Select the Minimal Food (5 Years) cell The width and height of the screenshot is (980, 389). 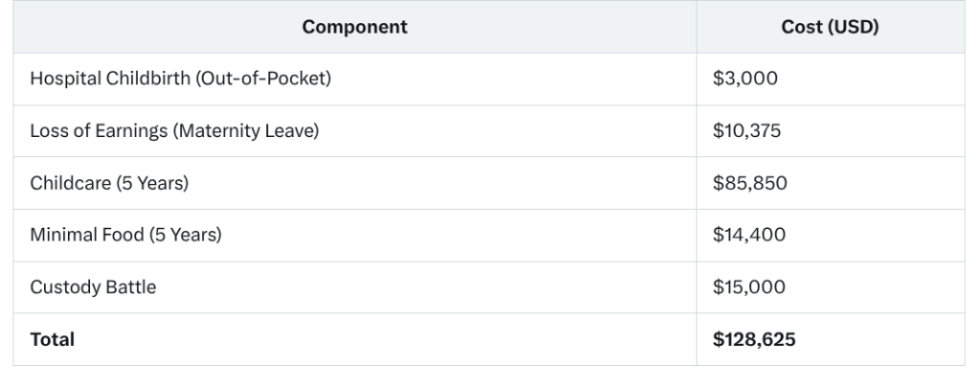pos(354,235)
